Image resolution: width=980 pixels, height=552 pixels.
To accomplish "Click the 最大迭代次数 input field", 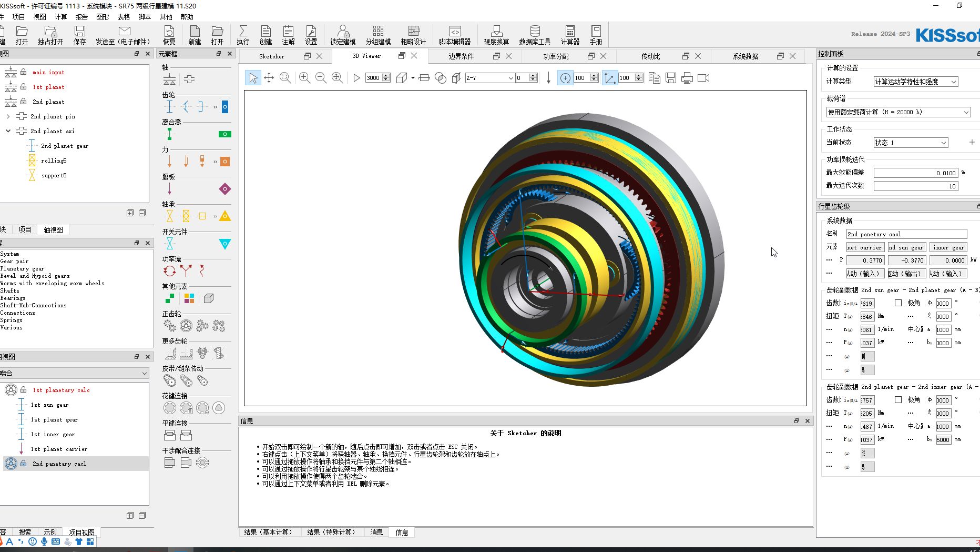I will tap(916, 186).
